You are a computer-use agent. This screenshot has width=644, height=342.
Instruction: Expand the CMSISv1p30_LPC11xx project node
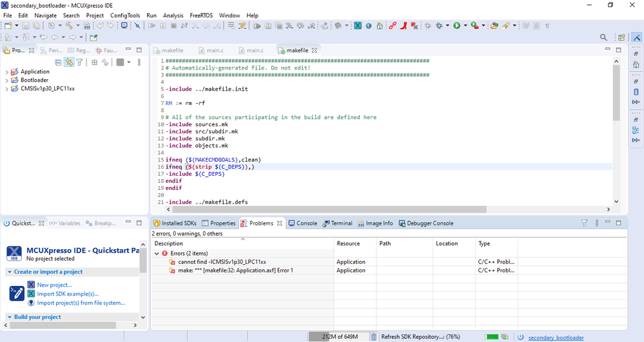coord(7,89)
